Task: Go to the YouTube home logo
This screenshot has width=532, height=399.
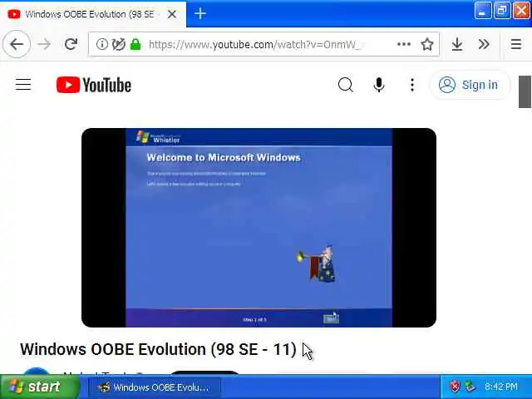Action: 94,85
